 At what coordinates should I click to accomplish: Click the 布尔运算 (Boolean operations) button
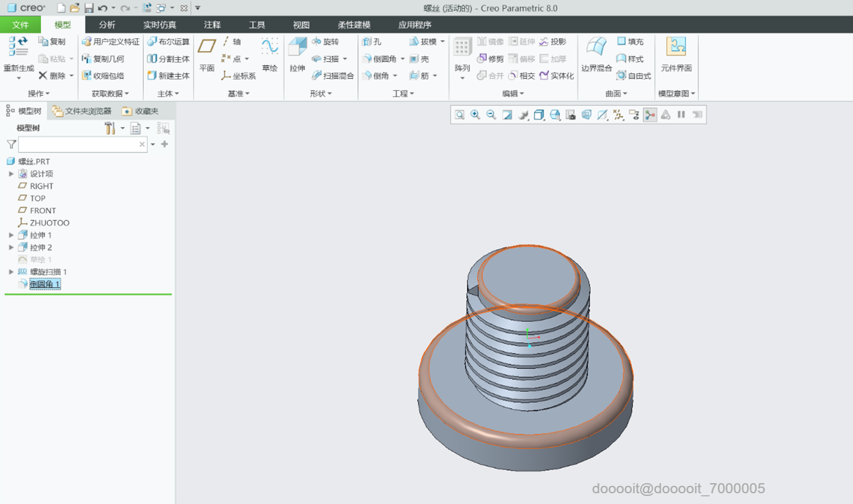click(x=169, y=42)
